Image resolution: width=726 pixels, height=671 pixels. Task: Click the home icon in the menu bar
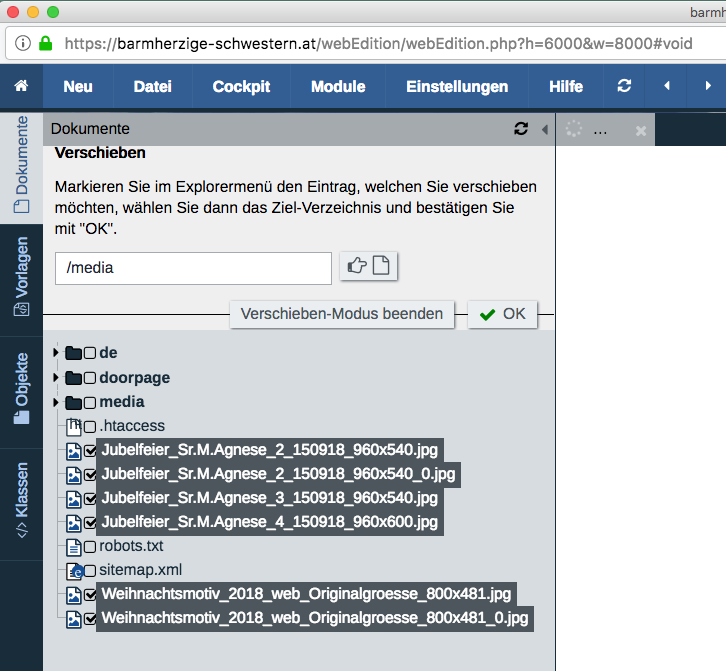[21, 86]
